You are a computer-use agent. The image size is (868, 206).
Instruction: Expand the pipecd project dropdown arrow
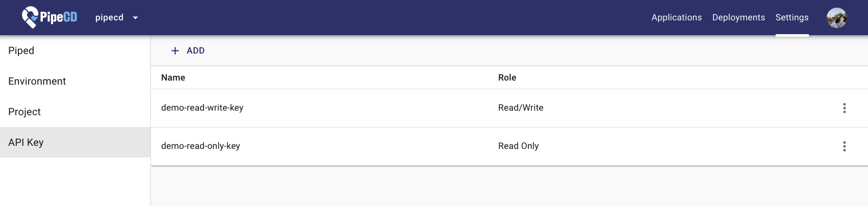[135, 18]
